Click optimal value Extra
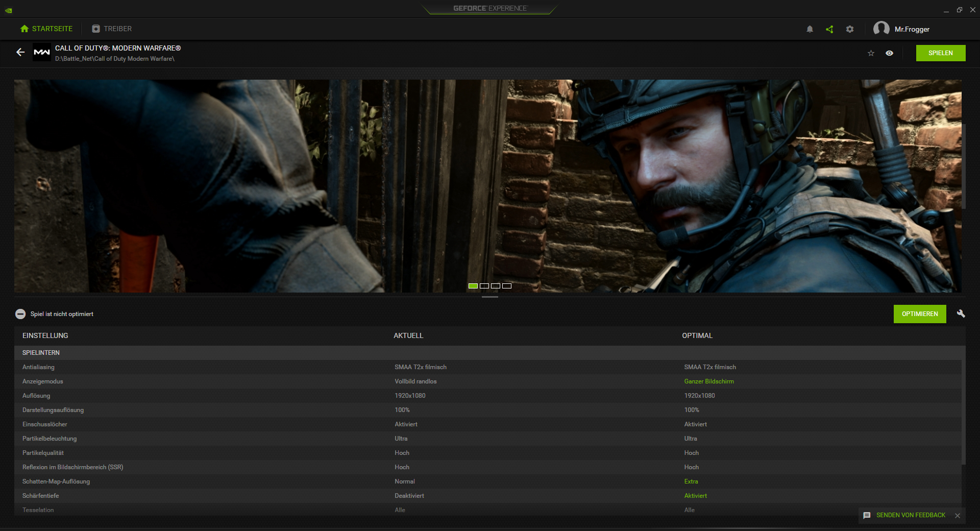 tap(691, 481)
